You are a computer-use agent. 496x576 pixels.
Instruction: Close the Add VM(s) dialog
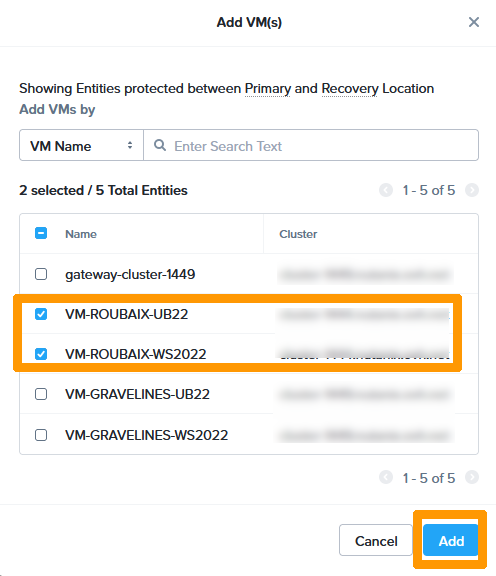pyautogui.click(x=474, y=22)
